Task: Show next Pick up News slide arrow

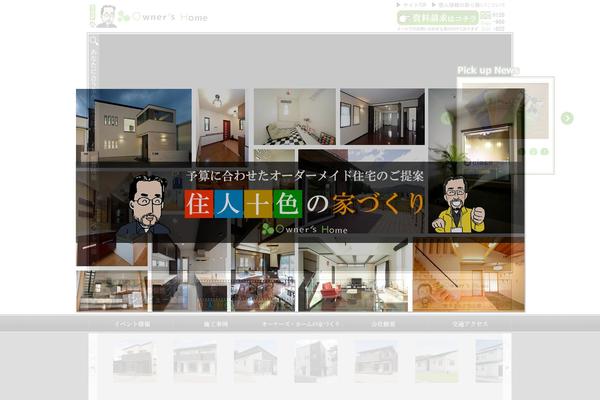Action: coord(567,118)
